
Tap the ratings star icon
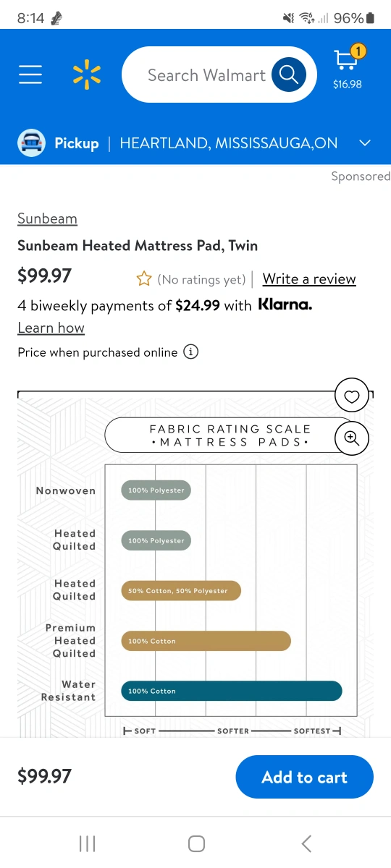144,279
